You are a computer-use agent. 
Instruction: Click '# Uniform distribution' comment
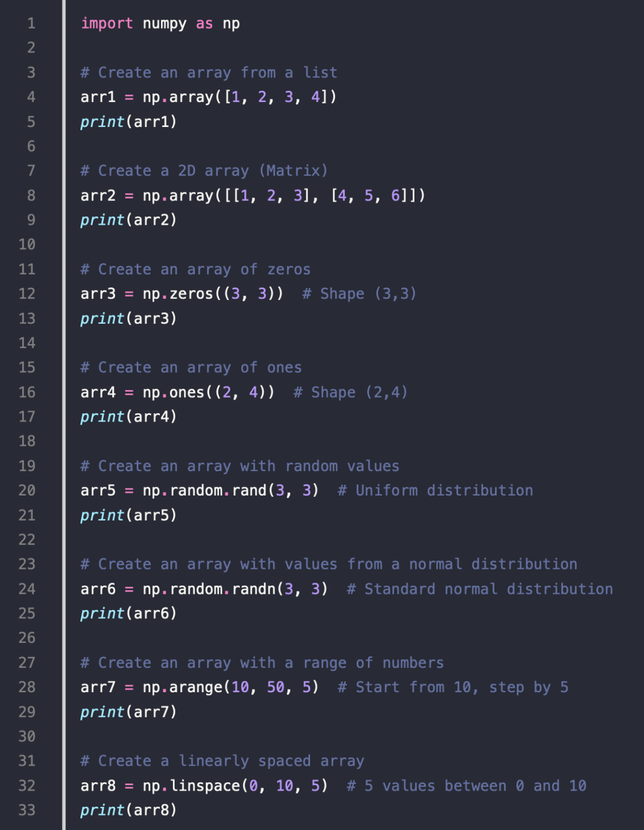click(x=435, y=491)
